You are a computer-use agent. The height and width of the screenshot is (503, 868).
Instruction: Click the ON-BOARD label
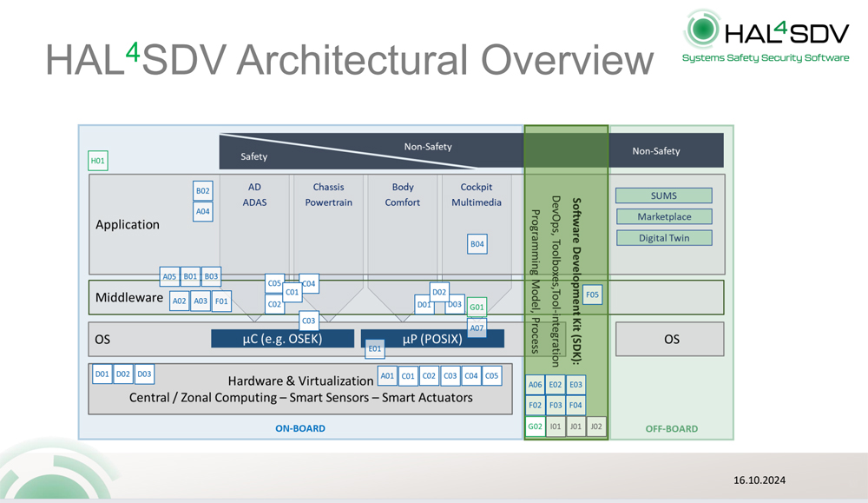300,428
